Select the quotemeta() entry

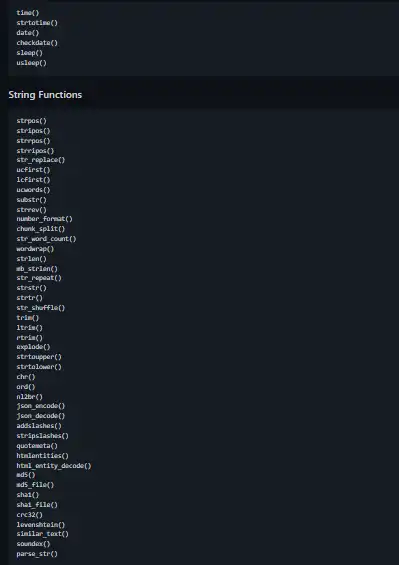(37, 446)
